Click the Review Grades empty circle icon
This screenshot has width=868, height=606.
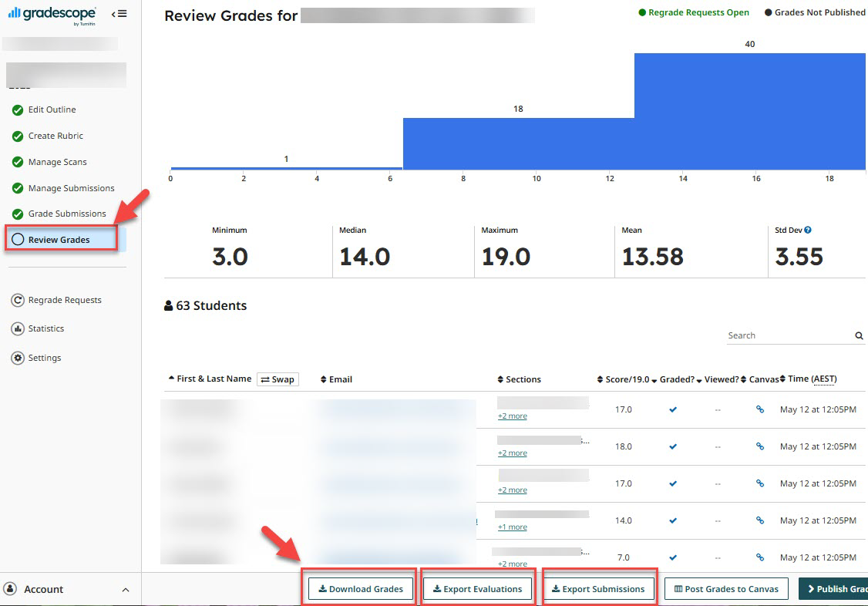click(x=18, y=239)
